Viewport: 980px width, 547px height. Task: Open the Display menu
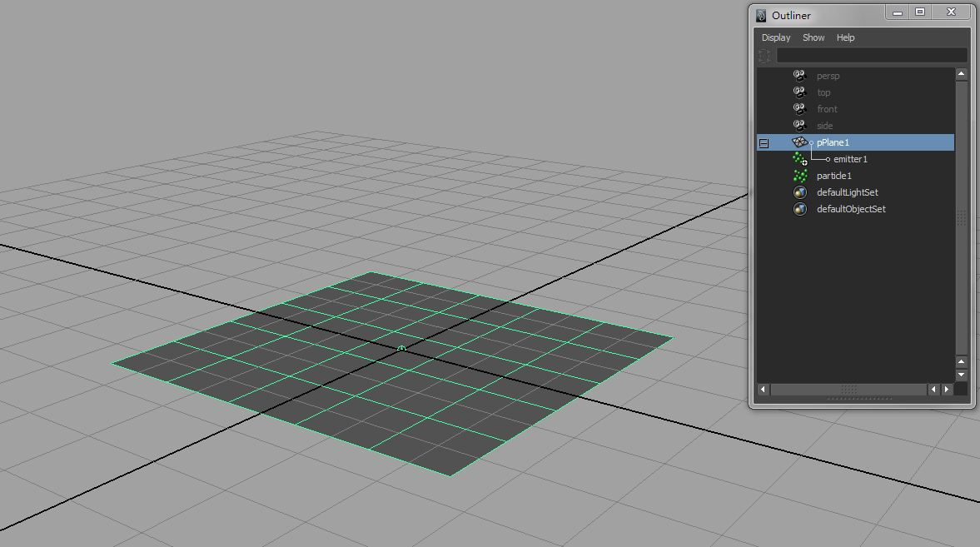coord(775,37)
